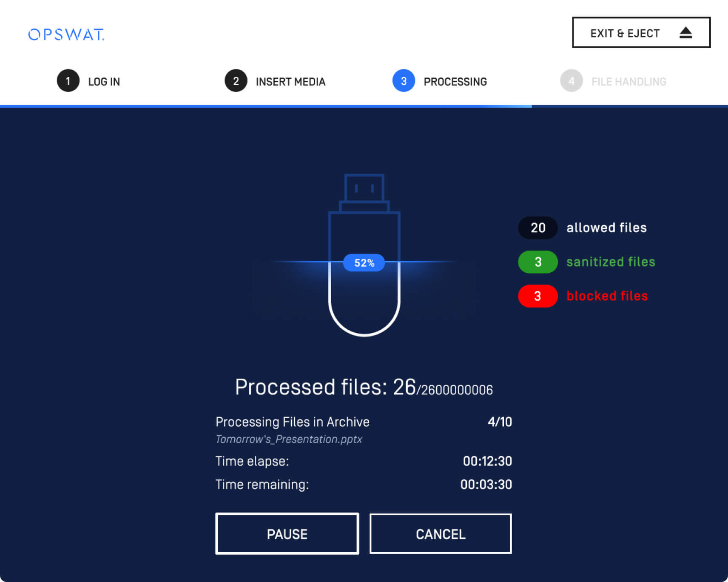This screenshot has width=728, height=582.
Task: Click step 1 circle icon
Action: tap(68, 81)
